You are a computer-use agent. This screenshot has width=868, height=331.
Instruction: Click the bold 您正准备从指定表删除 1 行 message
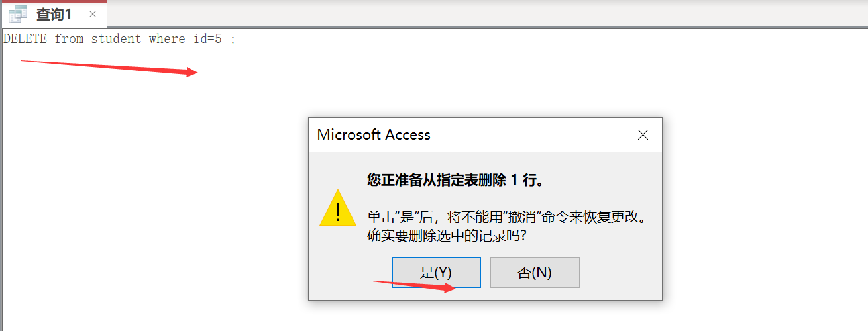[x=456, y=180]
